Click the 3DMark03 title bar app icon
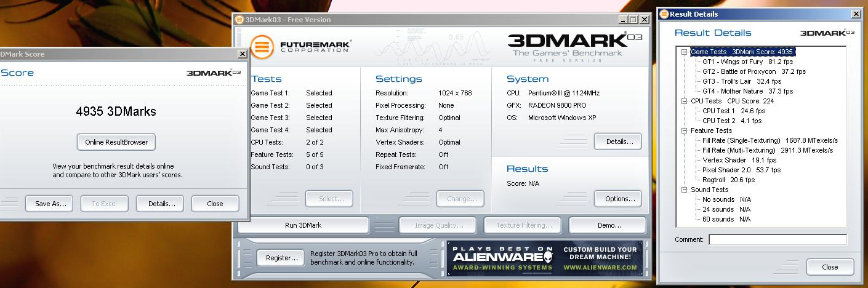 [x=239, y=20]
